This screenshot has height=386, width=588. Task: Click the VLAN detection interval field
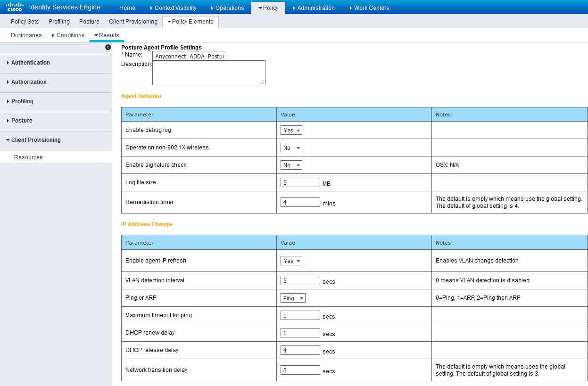pyautogui.click(x=300, y=280)
